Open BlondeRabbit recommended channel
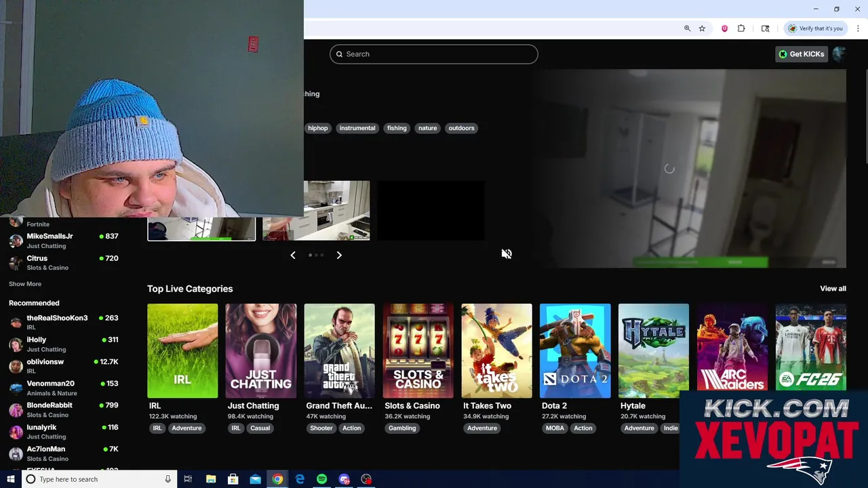 coord(64,409)
